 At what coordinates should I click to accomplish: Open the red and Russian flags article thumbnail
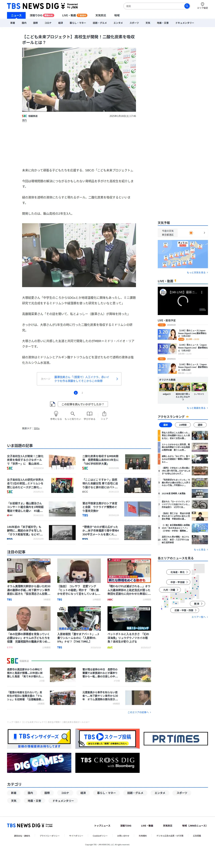137,509
